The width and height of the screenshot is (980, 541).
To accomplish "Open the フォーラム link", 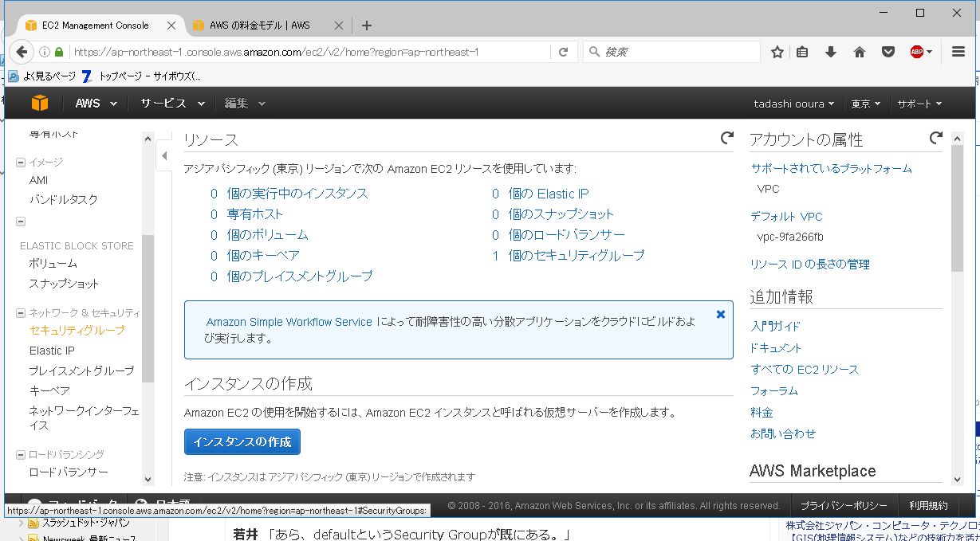I will [x=774, y=390].
